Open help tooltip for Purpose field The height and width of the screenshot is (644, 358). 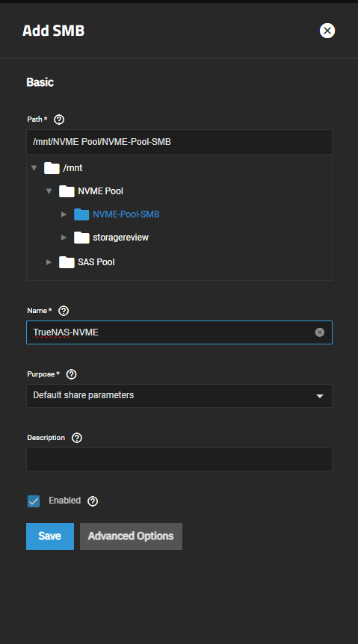(x=72, y=374)
